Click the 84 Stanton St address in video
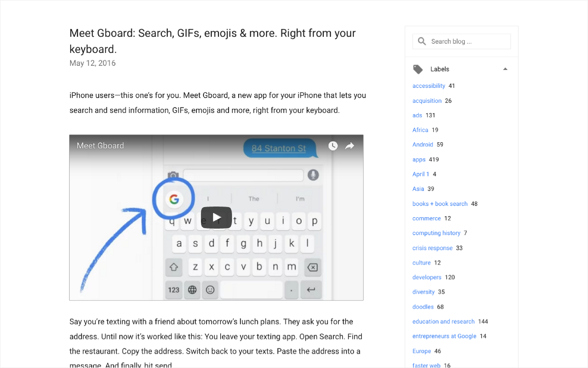Viewport: 588px width, 368px height. coord(278,148)
